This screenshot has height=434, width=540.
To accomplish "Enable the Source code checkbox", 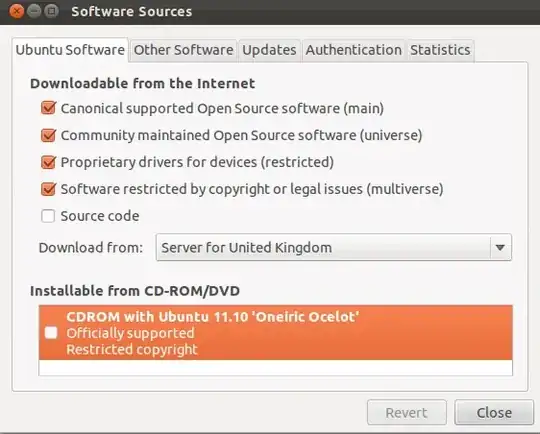I will (x=48, y=216).
